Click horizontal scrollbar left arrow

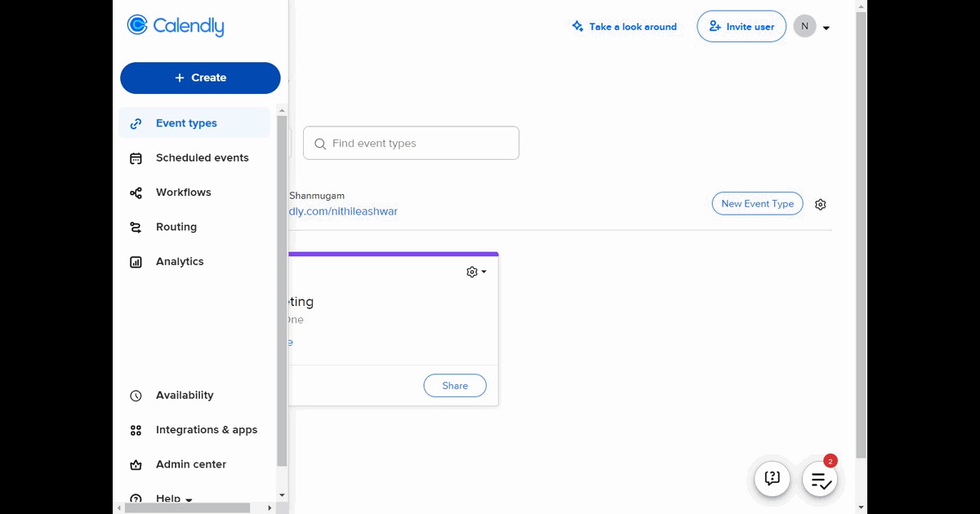(x=119, y=507)
